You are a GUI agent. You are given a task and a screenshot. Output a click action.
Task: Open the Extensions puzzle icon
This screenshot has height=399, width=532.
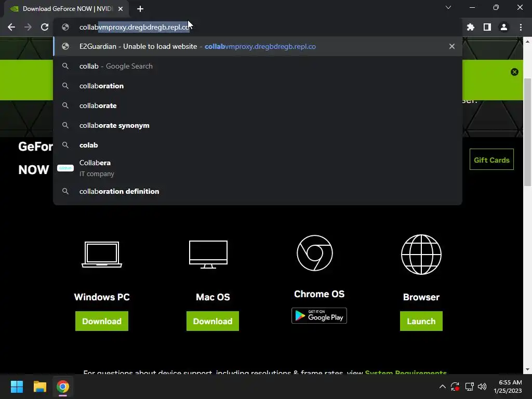pos(471,27)
